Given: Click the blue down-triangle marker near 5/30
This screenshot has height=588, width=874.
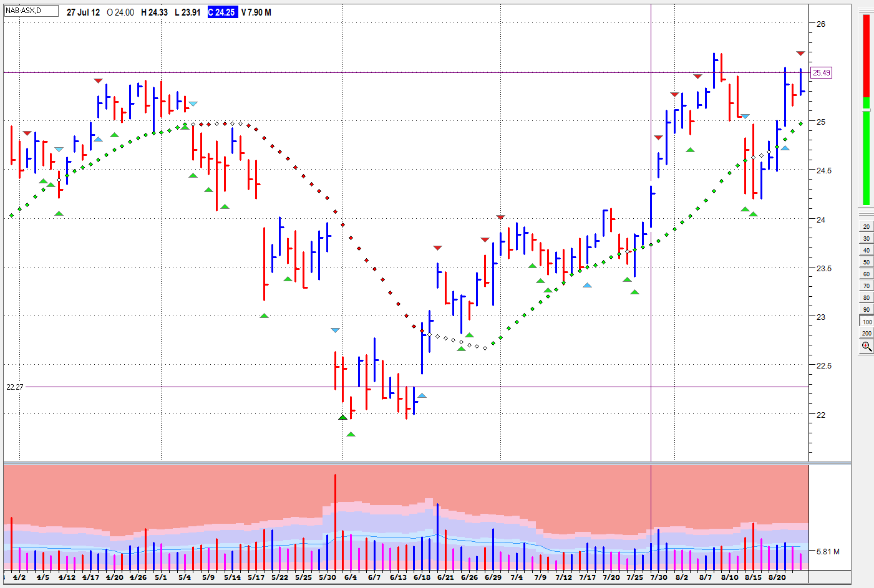Looking at the screenshot, I should tap(335, 330).
